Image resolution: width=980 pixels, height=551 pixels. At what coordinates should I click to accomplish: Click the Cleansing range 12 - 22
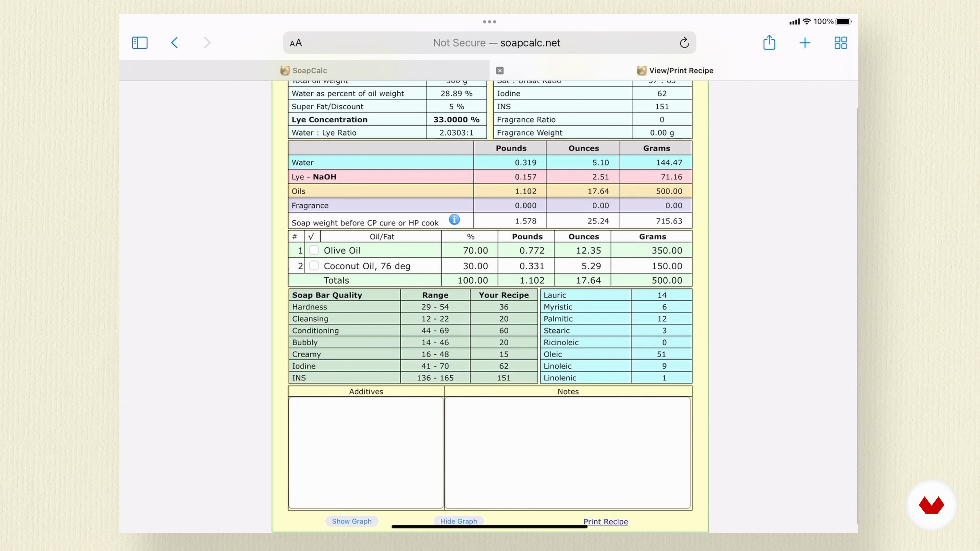pyautogui.click(x=435, y=319)
